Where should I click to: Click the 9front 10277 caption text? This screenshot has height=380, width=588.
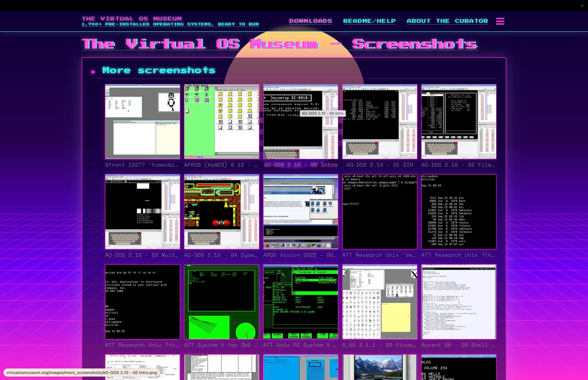(142, 165)
